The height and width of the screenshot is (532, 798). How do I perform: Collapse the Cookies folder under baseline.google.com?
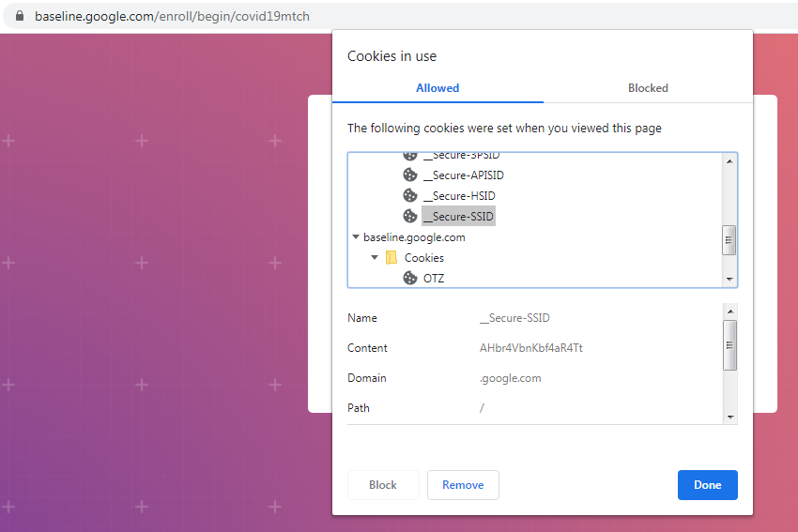pos(375,257)
